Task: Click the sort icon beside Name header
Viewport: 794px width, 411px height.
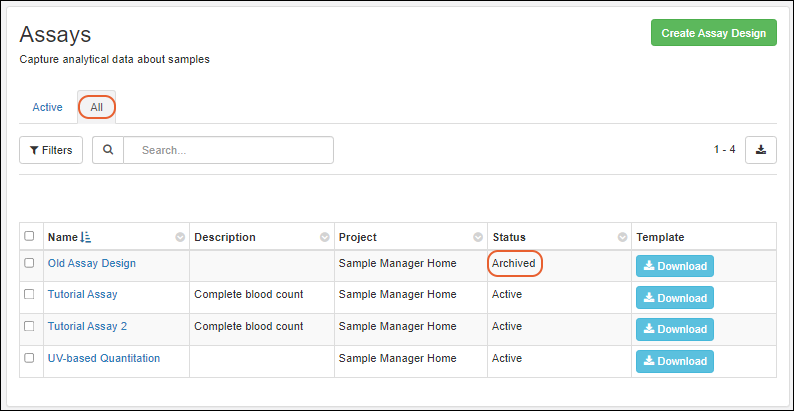Action: 85,238
